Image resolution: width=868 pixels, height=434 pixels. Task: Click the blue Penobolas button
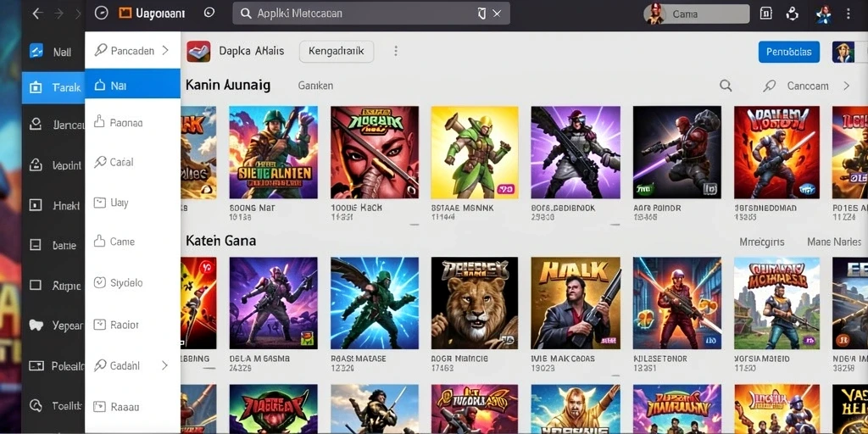789,52
